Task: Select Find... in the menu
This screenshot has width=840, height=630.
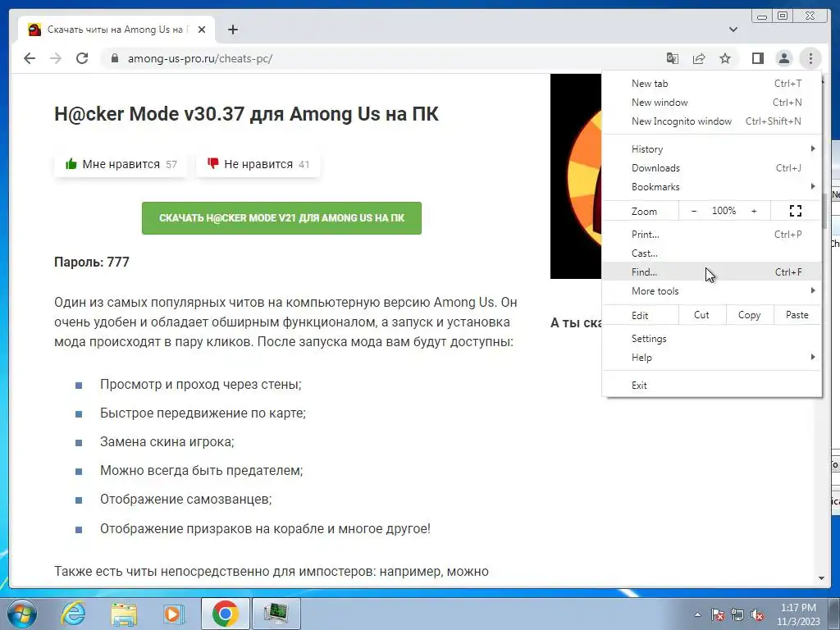Action: 712,272
